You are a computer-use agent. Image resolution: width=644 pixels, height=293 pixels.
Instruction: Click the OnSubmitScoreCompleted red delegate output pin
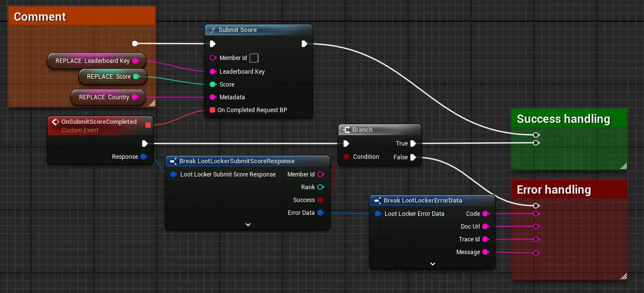pyautogui.click(x=148, y=125)
